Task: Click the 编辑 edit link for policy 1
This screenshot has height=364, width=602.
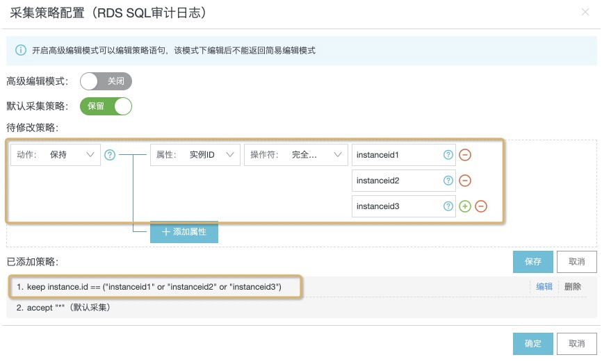Action: coord(544,286)
